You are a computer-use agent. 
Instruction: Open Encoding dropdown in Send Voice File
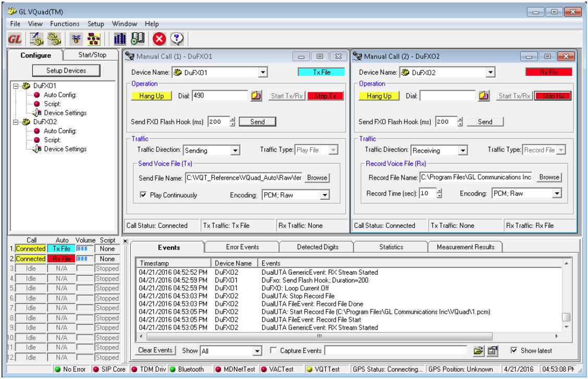(x=325, y=195)
